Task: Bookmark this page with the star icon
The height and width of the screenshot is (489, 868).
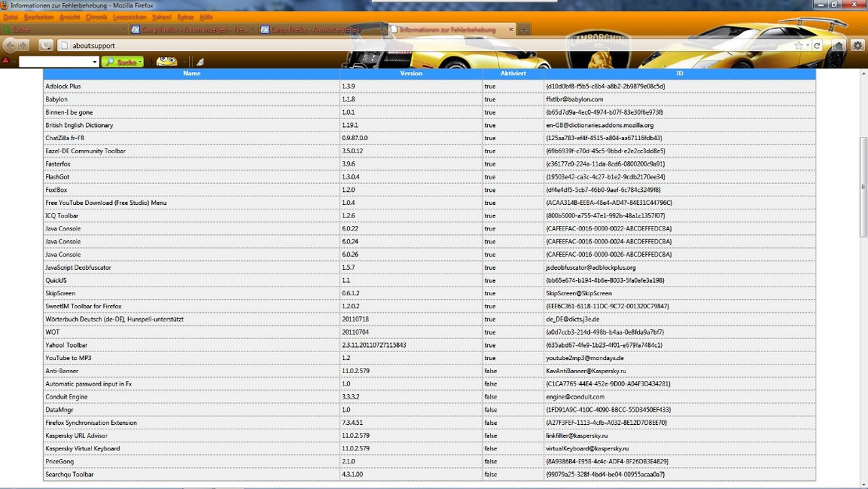Action: point(799,46)
